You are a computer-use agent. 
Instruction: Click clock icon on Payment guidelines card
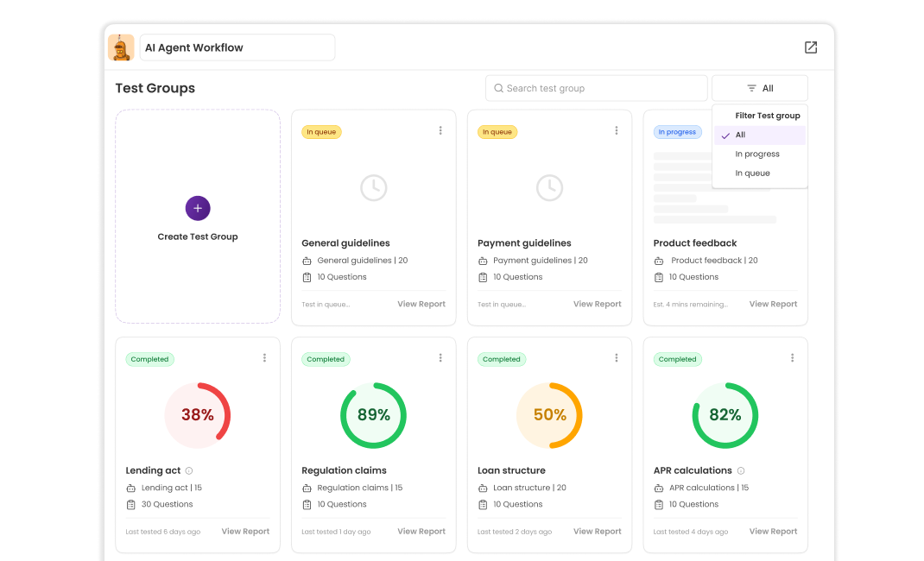pos(550,188)
